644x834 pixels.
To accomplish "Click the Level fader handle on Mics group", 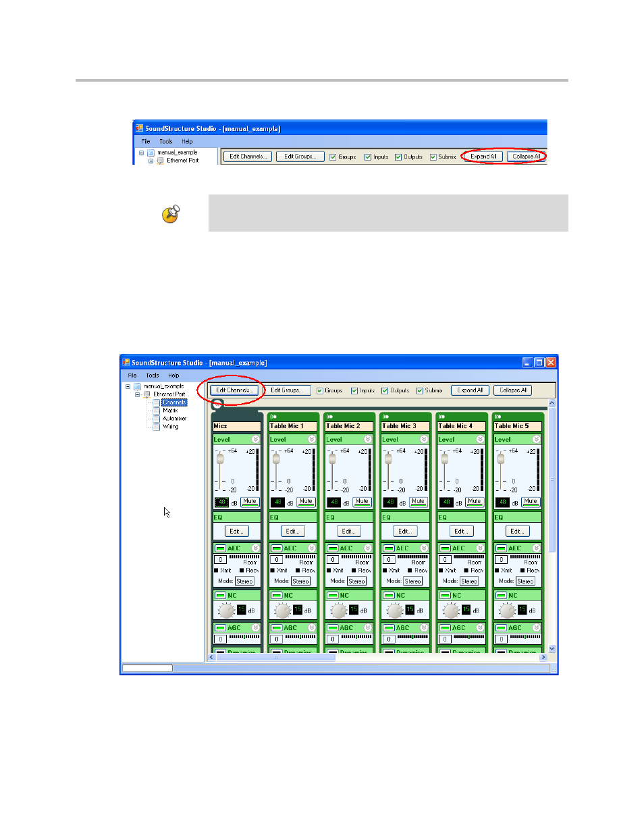I will click(219, 459).
